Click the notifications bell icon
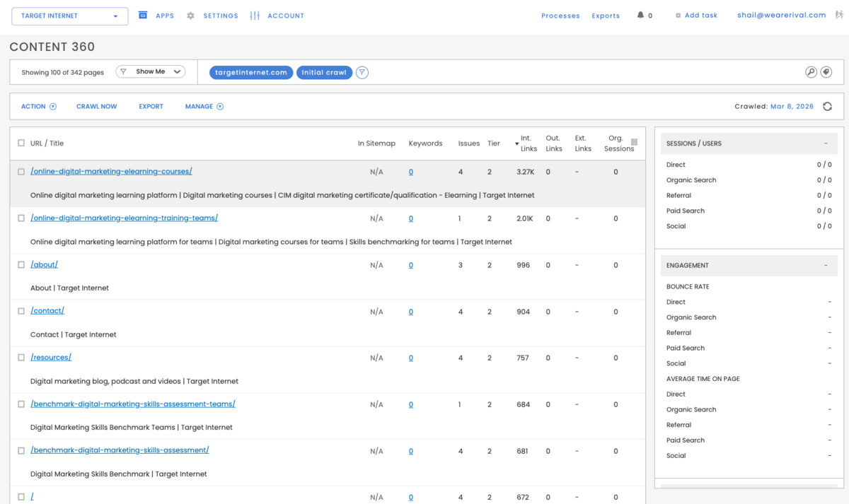Screen dimensions: 849x504 coord(641,15)
